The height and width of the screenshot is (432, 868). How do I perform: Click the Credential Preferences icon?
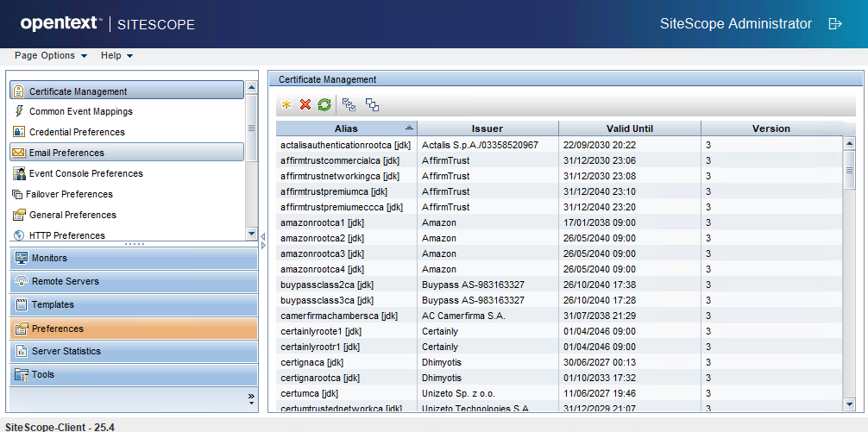point(19,132)
